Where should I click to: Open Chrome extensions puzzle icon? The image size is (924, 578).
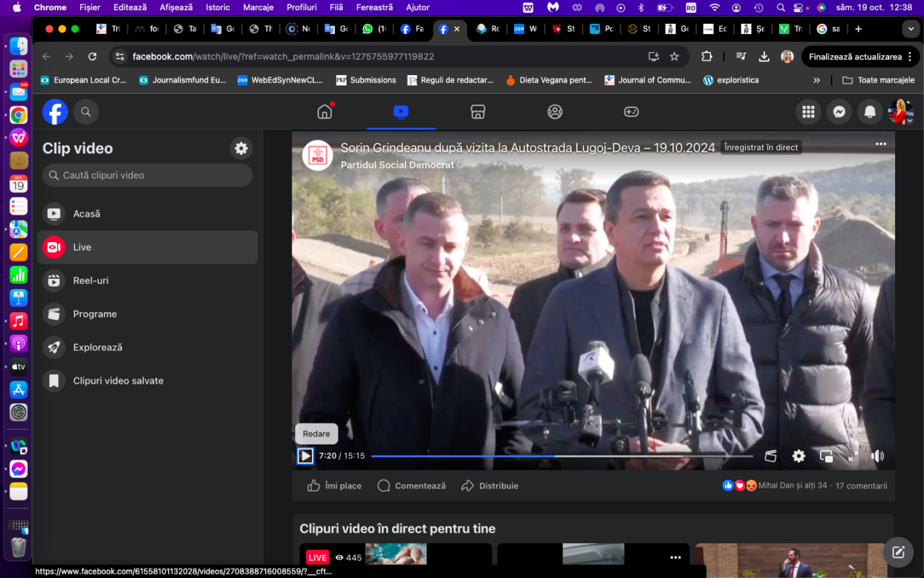tap(707, 56)
